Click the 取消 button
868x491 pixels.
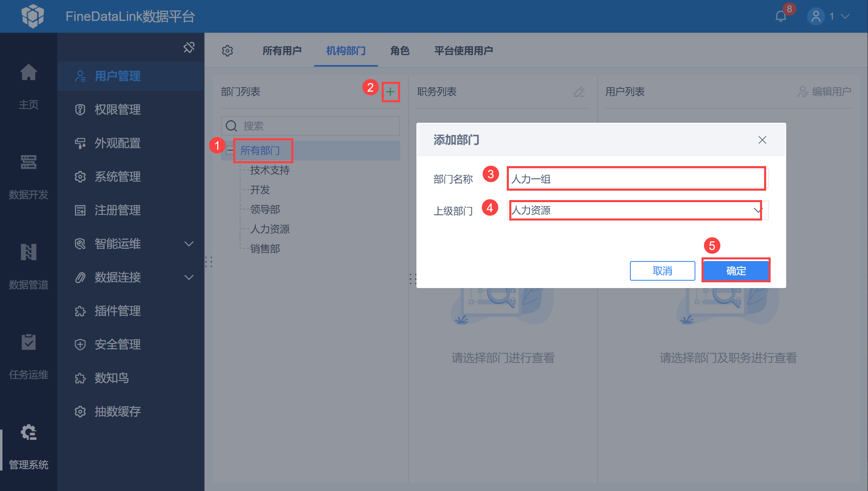tap(662, 270)
